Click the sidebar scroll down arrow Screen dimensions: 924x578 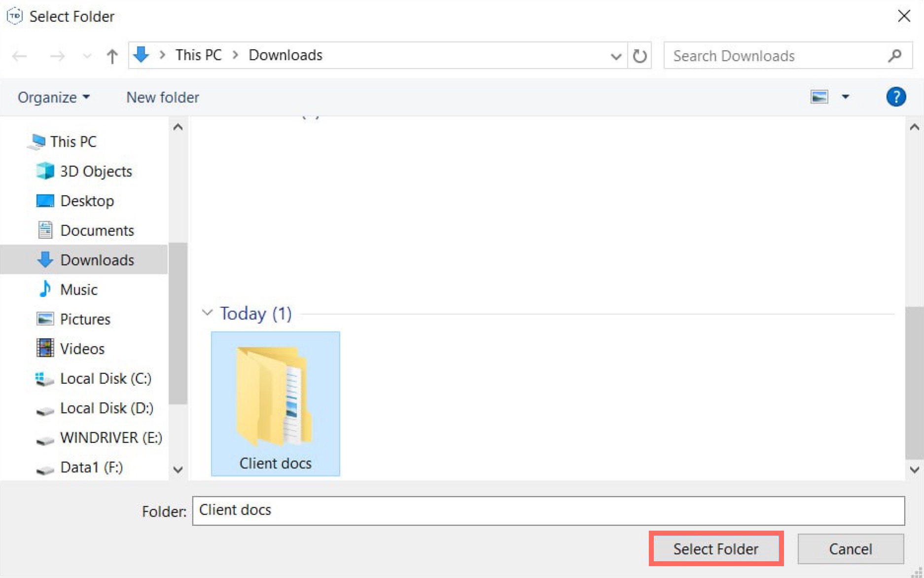click(x=178, y=469)
